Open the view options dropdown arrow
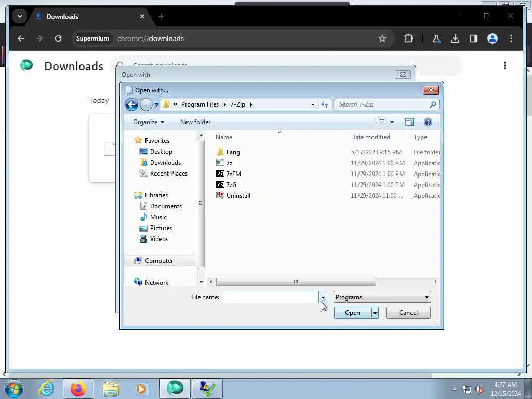The image size is (532, 399). tap(392, 122)
